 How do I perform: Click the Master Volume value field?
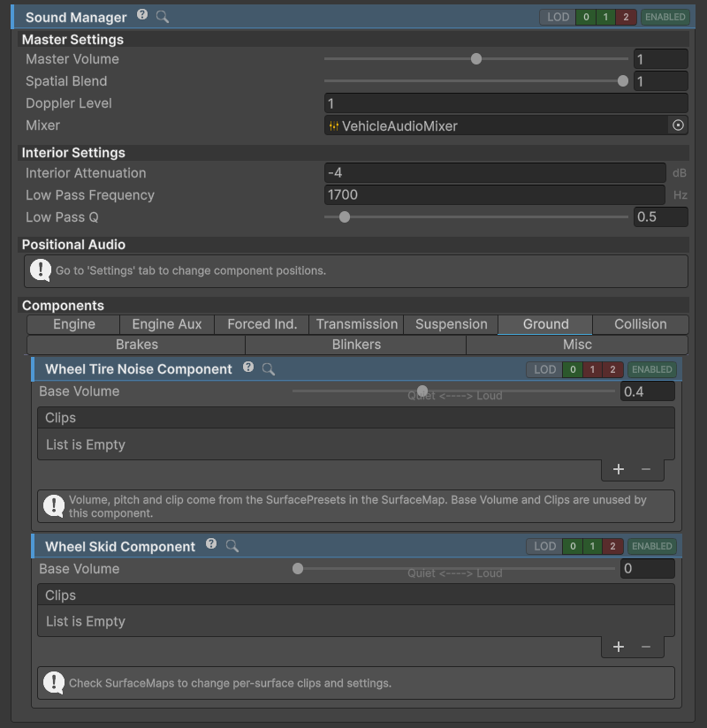[x=660, y=59]
